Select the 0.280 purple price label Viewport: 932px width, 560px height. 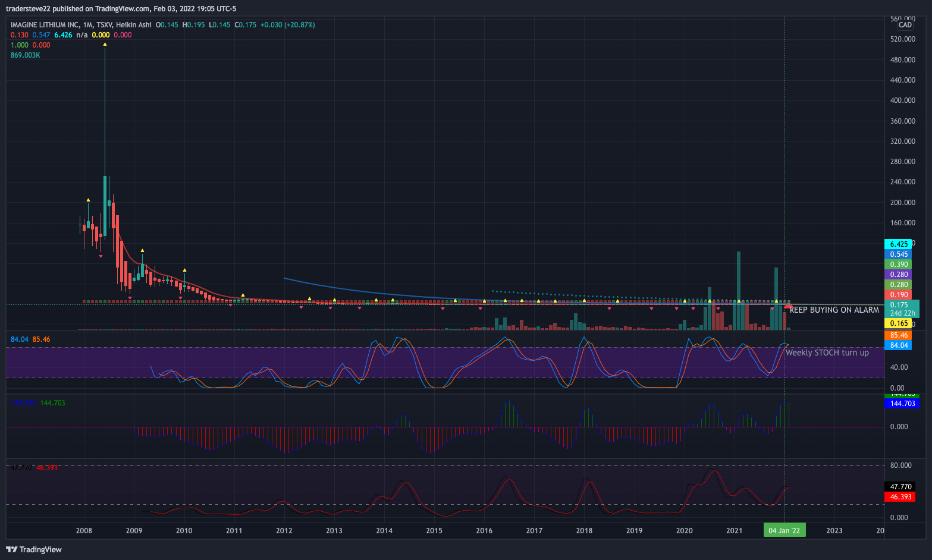898,274
